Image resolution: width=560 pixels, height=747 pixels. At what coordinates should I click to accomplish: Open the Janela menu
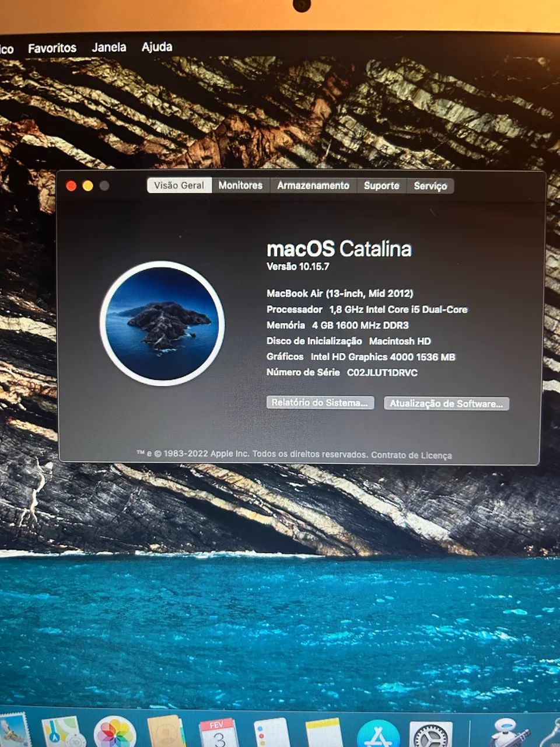(109, 47)
